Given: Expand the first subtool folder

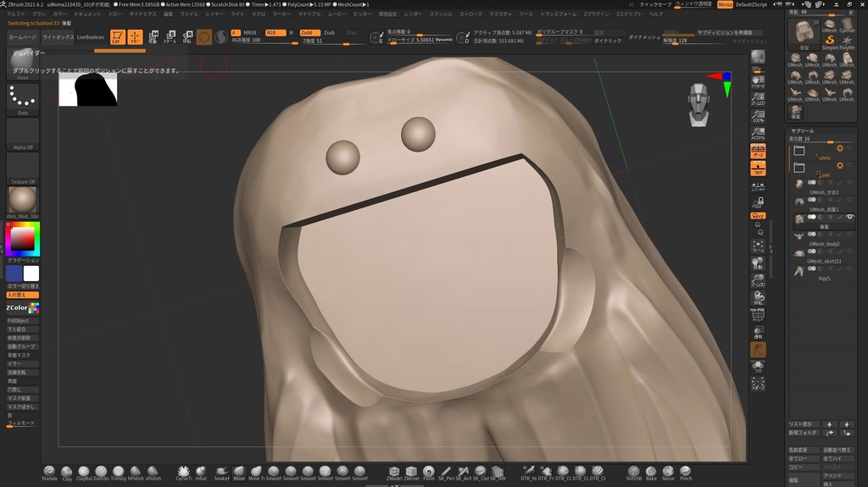Looking at the screenshot, I should pyautogui.click(x=799, y=150).
